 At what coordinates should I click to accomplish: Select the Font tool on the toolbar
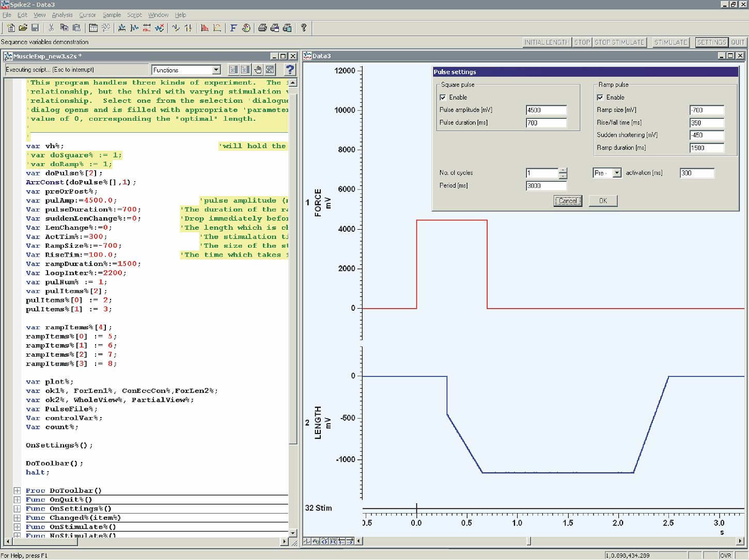[x=233, y=28]
